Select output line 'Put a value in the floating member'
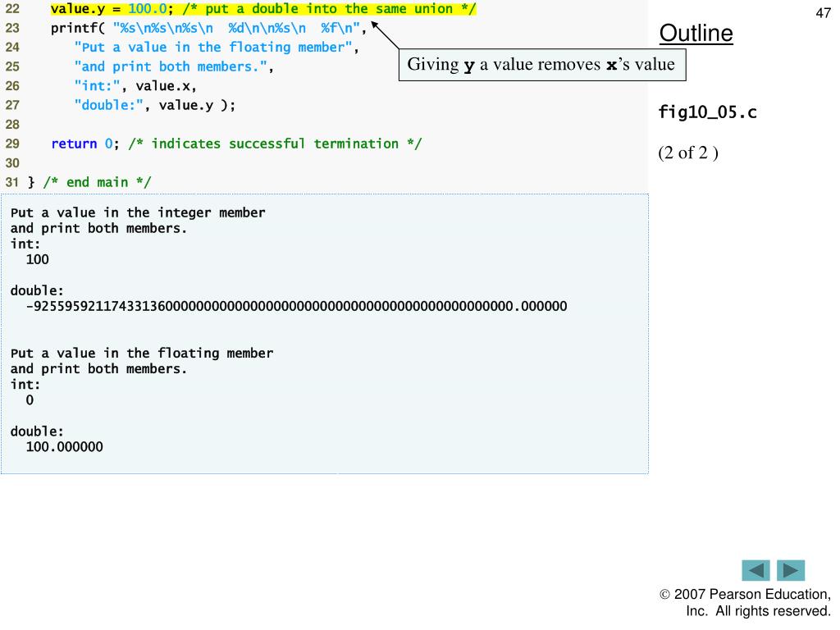The height and width of the screenshot is (630, 840). click(x=141, y=353)
